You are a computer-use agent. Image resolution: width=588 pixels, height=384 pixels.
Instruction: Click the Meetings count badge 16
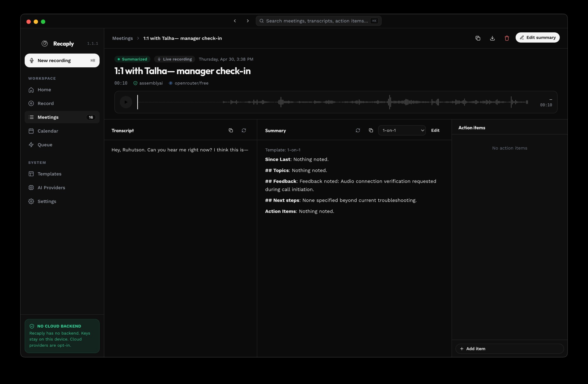pos(91,117)
